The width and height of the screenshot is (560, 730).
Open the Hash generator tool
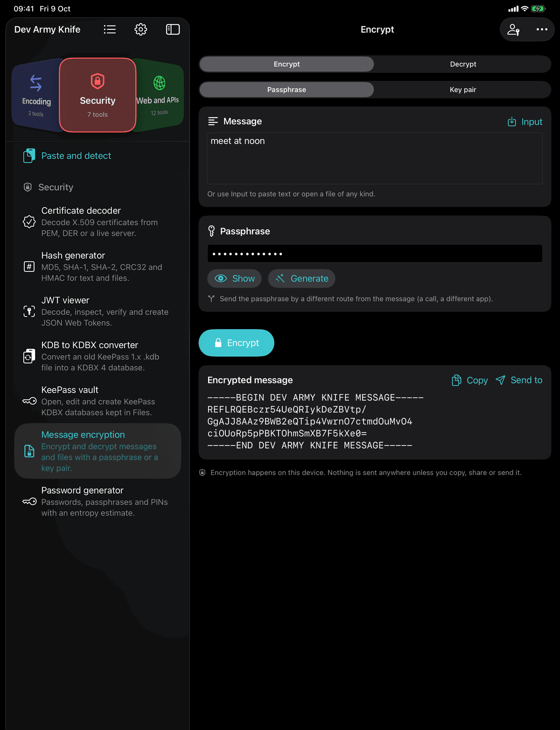[98, 266]
